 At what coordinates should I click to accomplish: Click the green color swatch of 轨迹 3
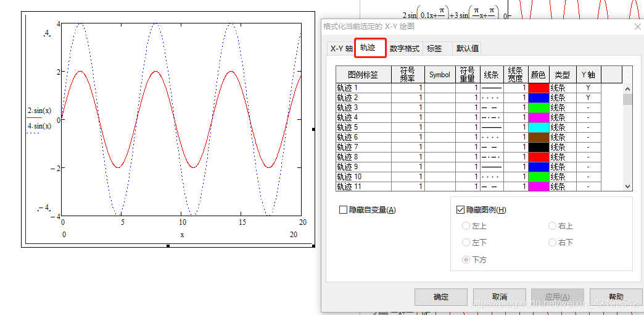[x=539, y=107]
